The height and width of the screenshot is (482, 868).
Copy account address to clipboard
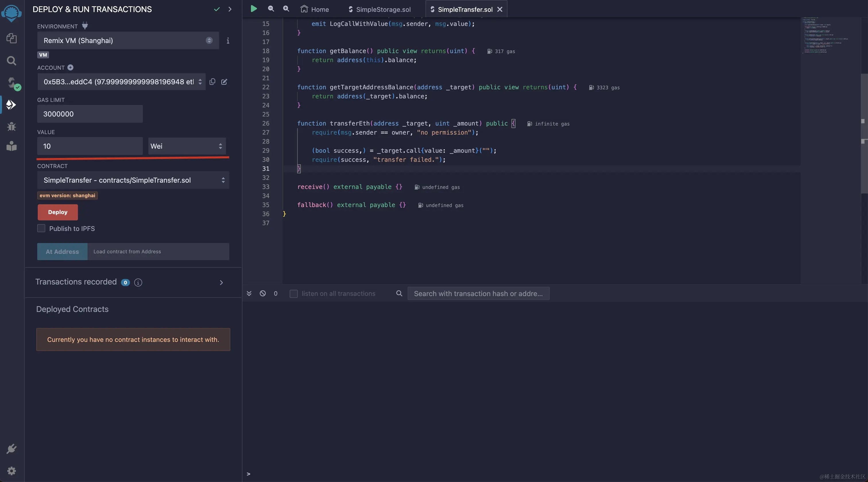click(x=212, y=82)
